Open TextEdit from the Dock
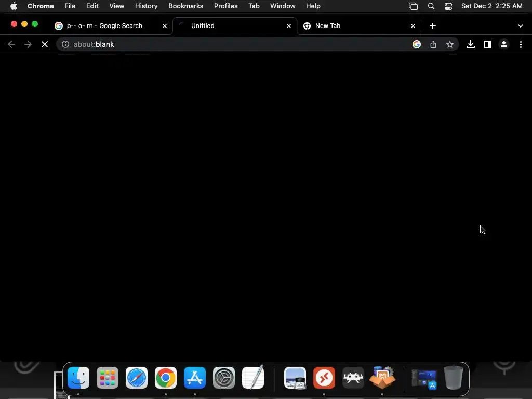The height and width of the screenshot is (399, 532). tap(253, 377)
